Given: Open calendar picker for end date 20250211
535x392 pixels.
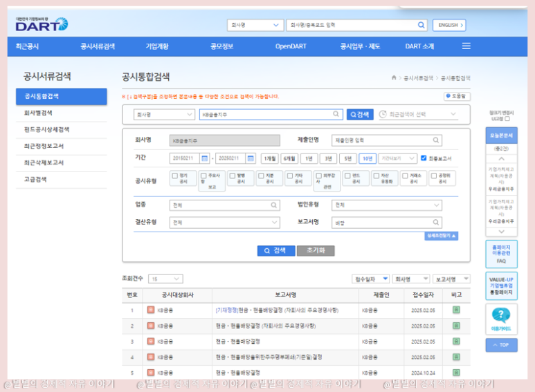Looking at the screenshot, I should [251, 158].
